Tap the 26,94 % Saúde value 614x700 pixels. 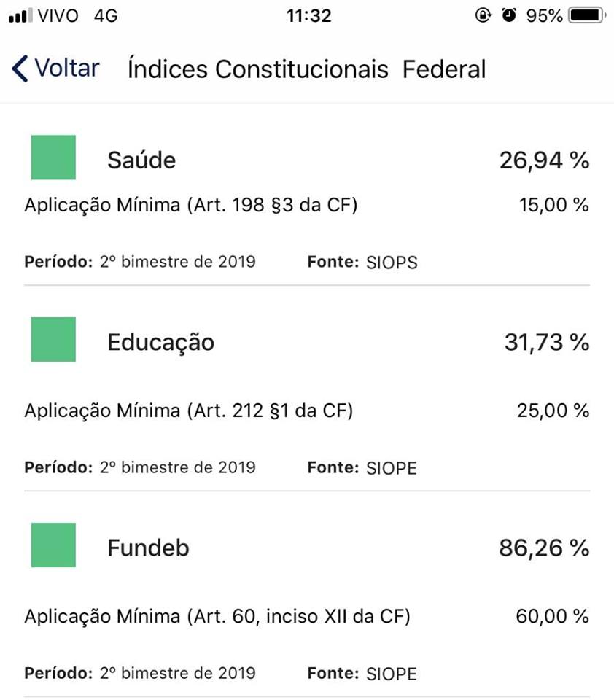tap(544, 160)
